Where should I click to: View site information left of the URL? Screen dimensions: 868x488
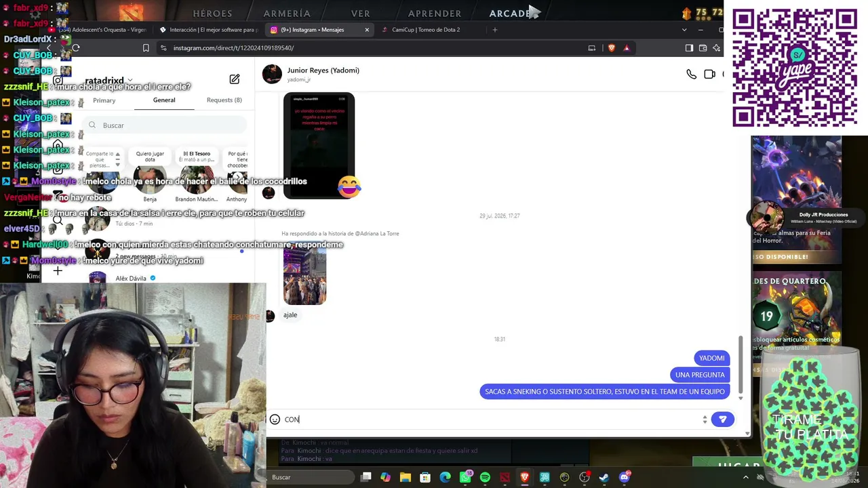tap(163, 48)
